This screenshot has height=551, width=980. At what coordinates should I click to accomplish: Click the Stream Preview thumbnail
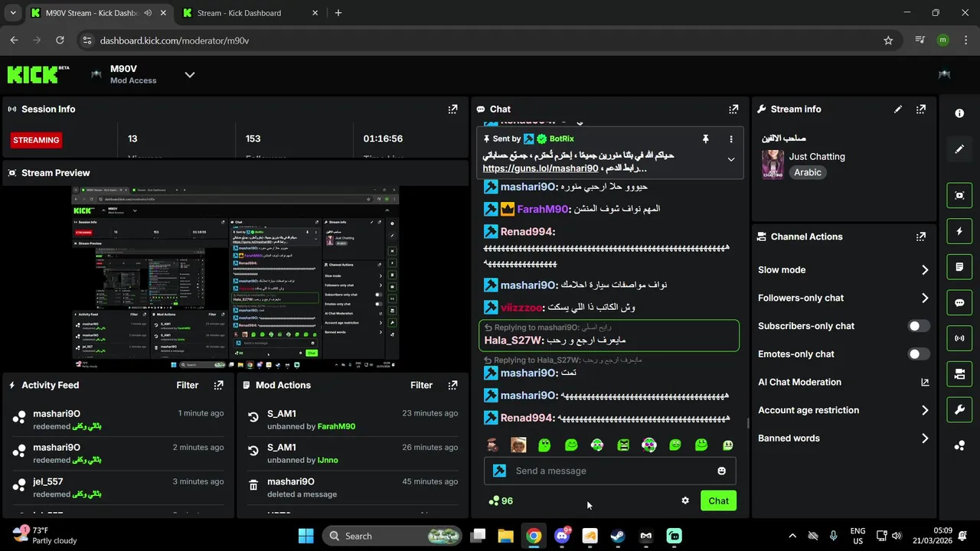235,278
